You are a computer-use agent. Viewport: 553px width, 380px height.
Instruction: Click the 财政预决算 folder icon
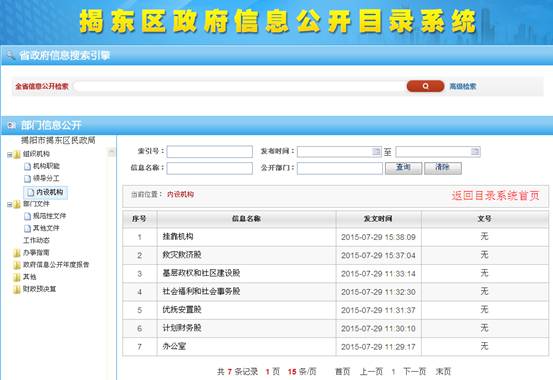click(x=17, y=289)
